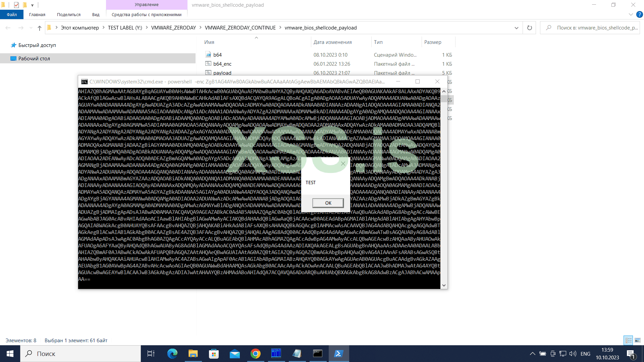The height and width of the screenshot is (362, 644).
Task: Navigate up one folder level
Action: click(39, 28)
